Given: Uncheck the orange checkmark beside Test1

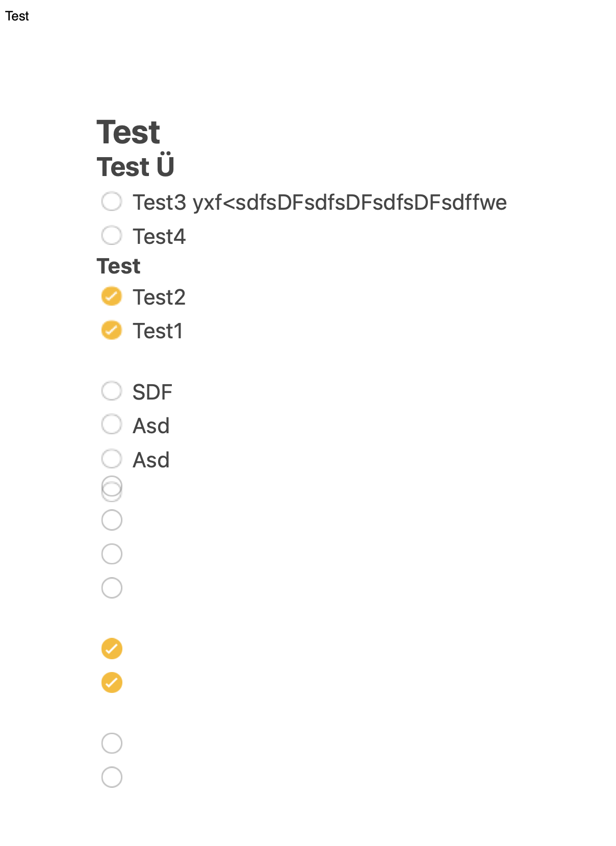Looking at the screenshot, I should click(x=112, y=330).
